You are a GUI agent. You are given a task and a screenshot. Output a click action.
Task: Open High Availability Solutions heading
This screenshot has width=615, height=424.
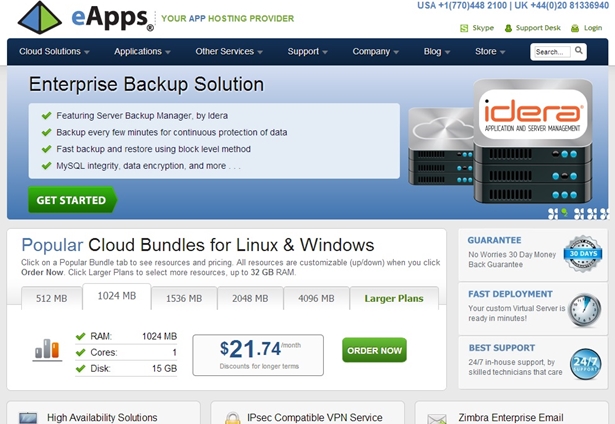tap(102, 417)
